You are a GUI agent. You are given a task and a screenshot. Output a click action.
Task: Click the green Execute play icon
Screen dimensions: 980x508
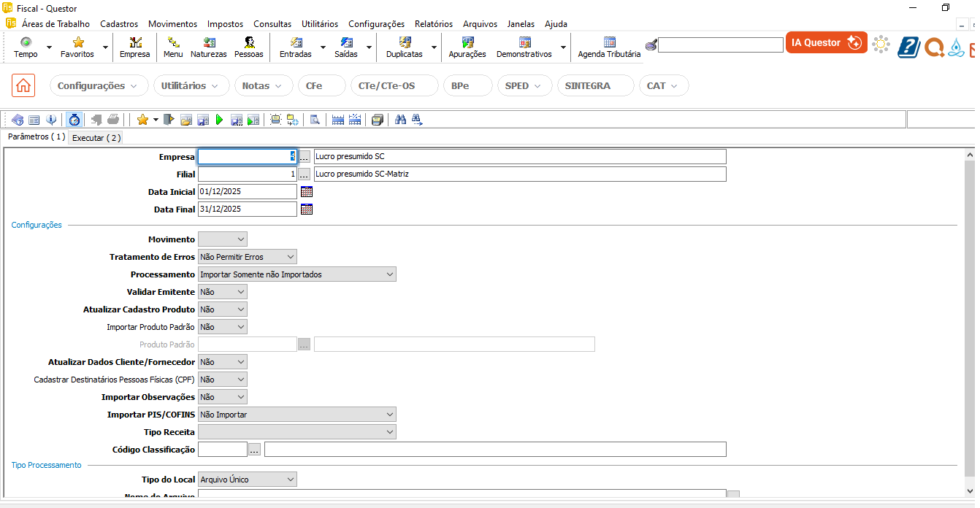pyautogui.click(x=219, y=120)
